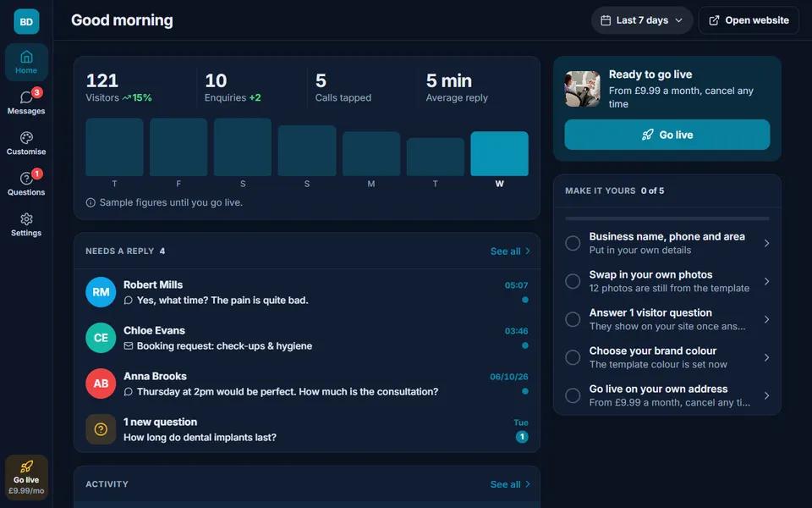
Task: Click the sidebar Go live £9.99/mo button
Action: click(x=26, y=478)
